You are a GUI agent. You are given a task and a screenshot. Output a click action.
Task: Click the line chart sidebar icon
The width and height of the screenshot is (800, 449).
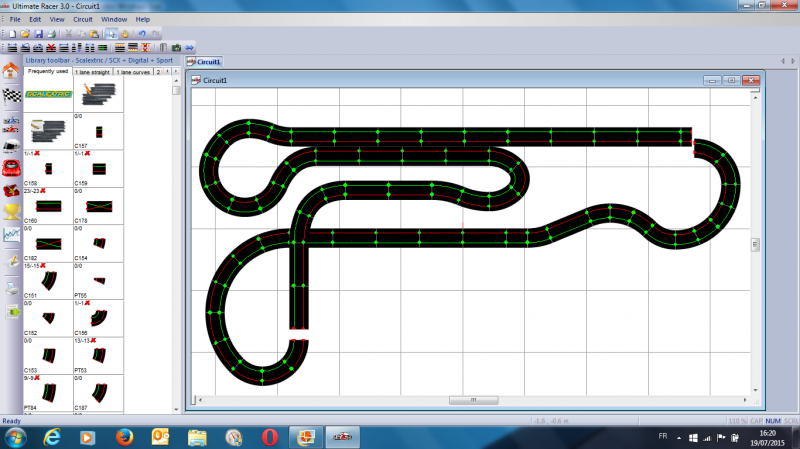11,235
